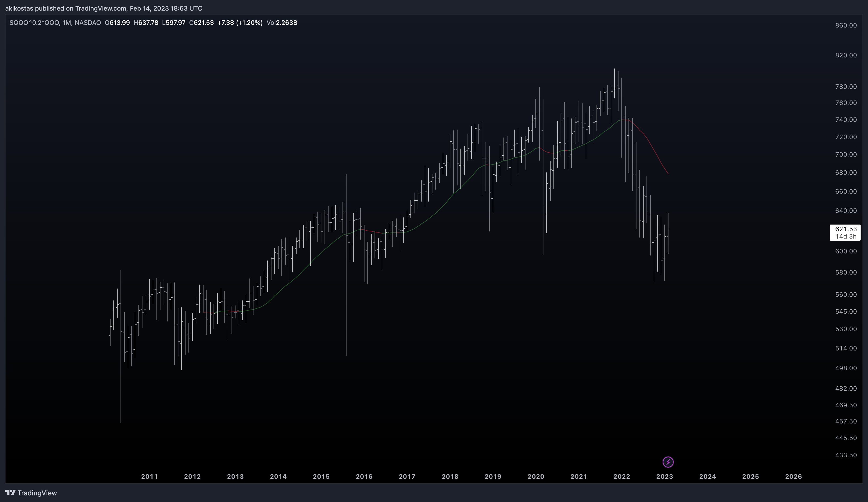Click the 580.00 price axis label
The width and height of the screenshot is (868, 502).
(846, 272)
